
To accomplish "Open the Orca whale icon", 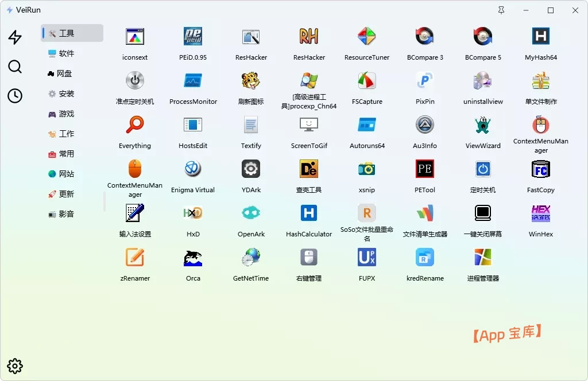I will pos(193,258).
